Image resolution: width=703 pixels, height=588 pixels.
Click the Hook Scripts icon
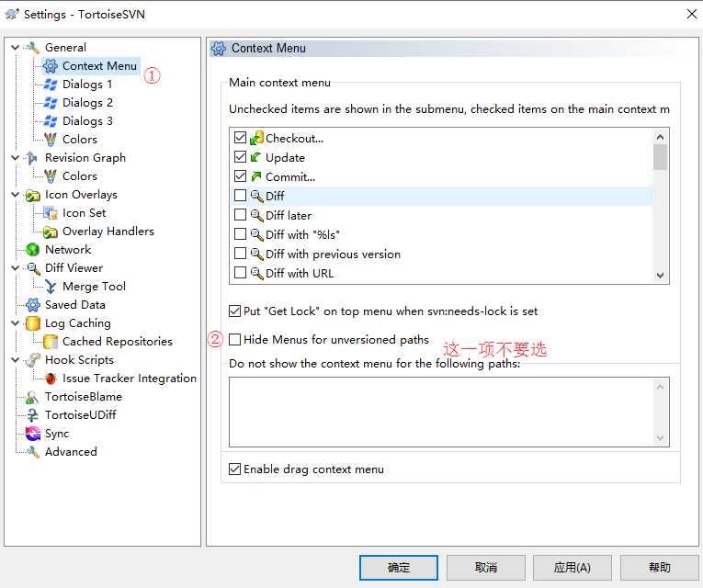click(x=33, y=360)
